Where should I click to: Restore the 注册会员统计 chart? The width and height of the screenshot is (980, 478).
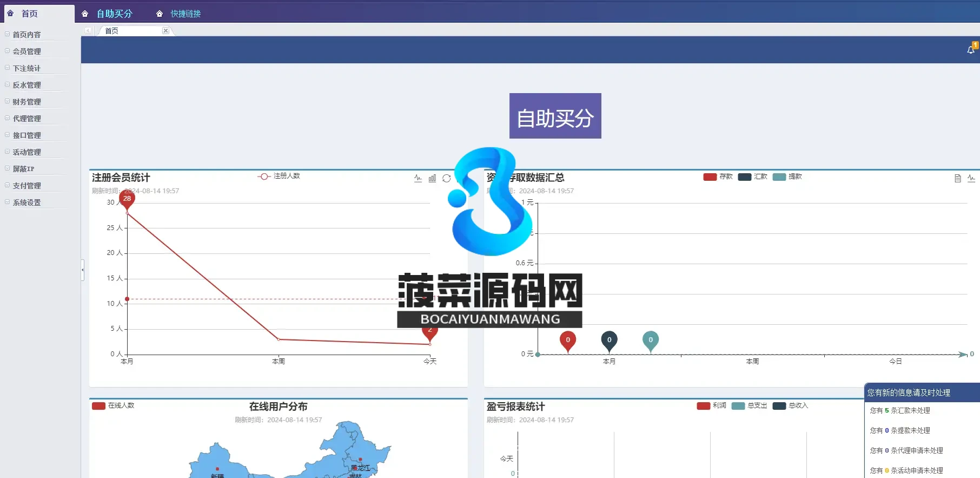(446, 178)
